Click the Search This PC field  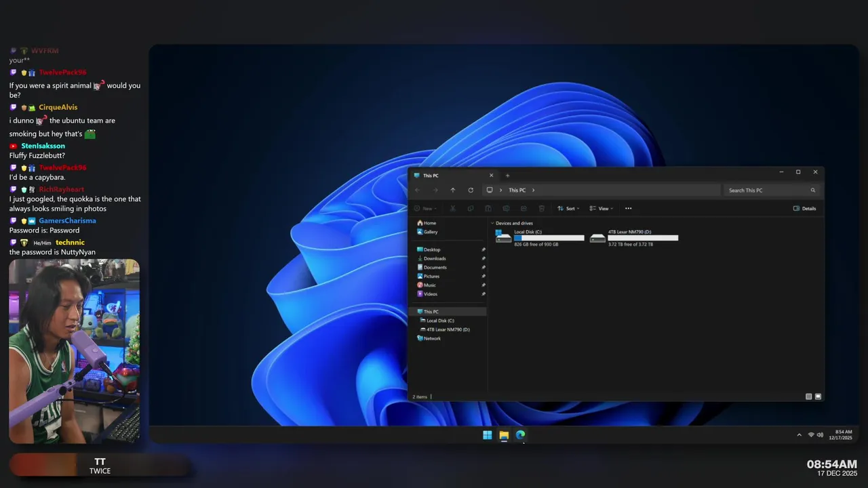772,190
